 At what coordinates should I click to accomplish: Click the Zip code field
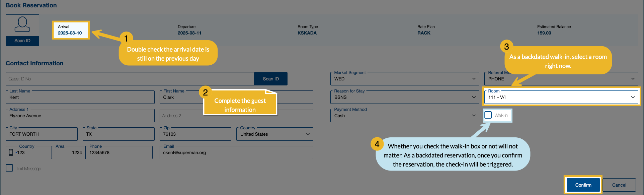coord(195,134)
